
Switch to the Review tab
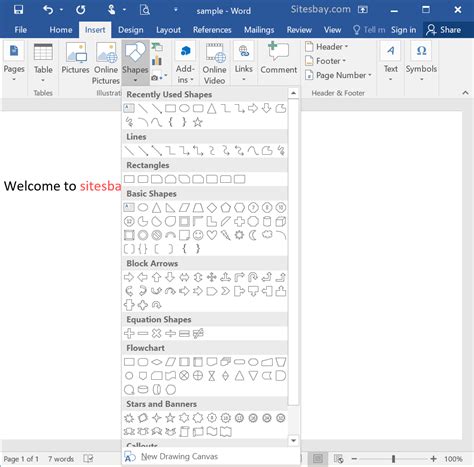tap(299, 30)
